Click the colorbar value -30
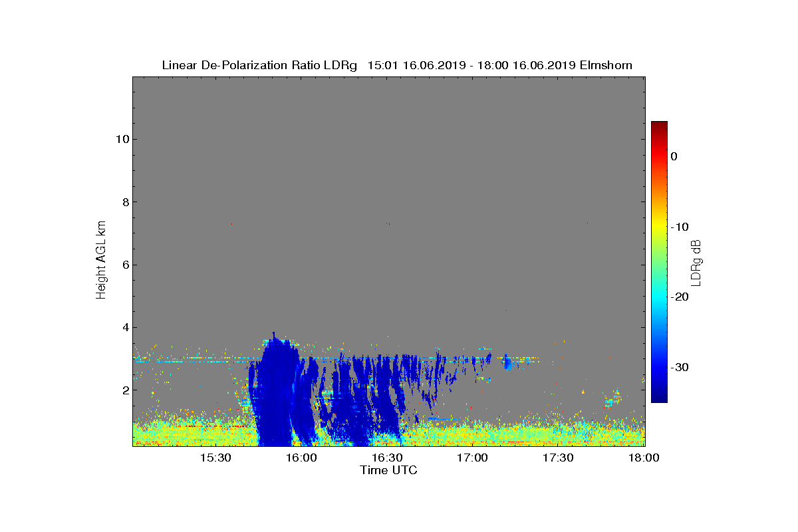The width and height of the screenshot is (798, 532). point(680,368)
